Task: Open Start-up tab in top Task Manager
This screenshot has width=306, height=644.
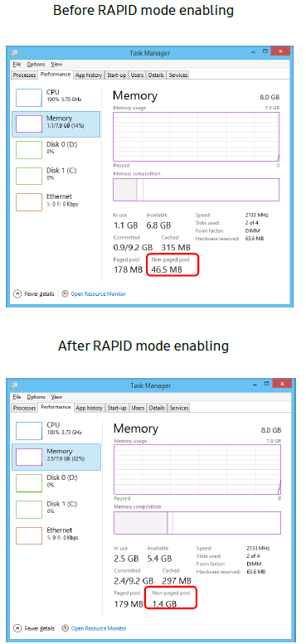Action: [117, 75]
